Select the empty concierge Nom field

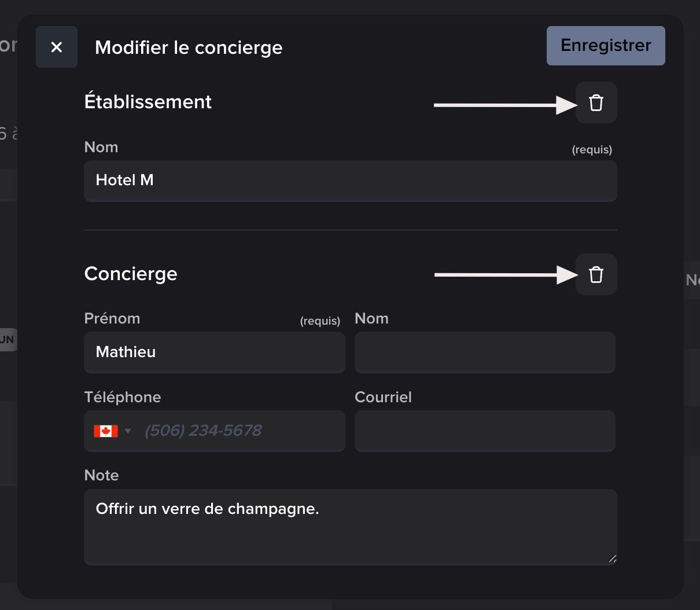(484, 352)
